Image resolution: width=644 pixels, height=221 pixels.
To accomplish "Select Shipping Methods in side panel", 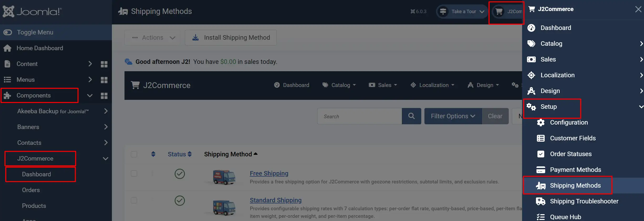I will (x=575, y=186).
